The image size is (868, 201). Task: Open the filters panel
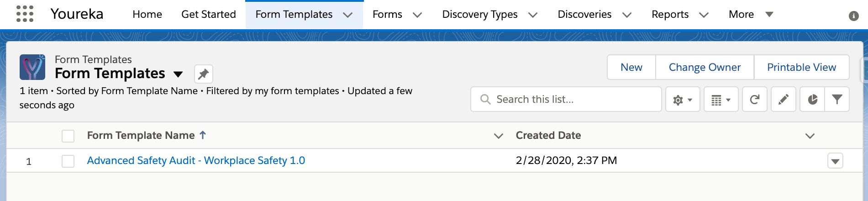837,100
